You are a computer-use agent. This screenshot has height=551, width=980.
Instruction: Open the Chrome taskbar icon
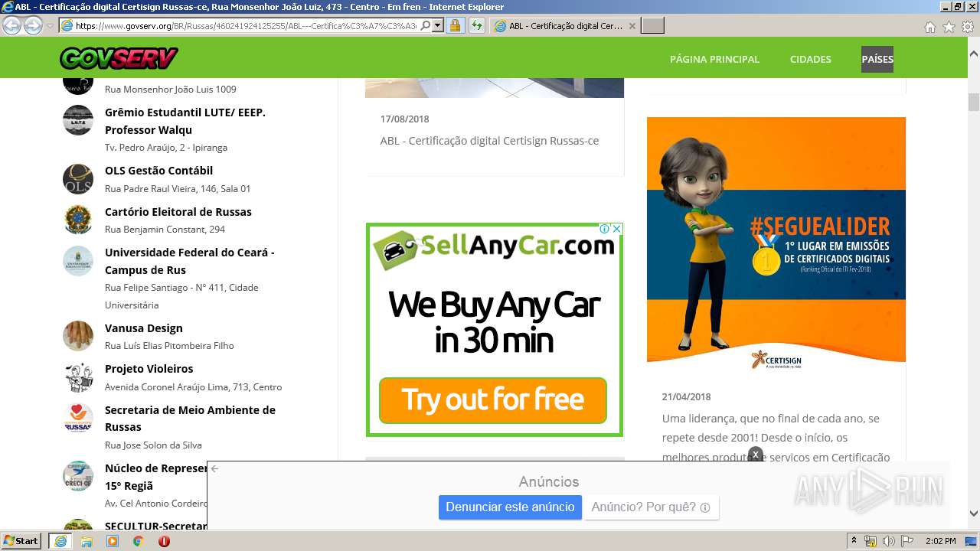pos(139,541)
